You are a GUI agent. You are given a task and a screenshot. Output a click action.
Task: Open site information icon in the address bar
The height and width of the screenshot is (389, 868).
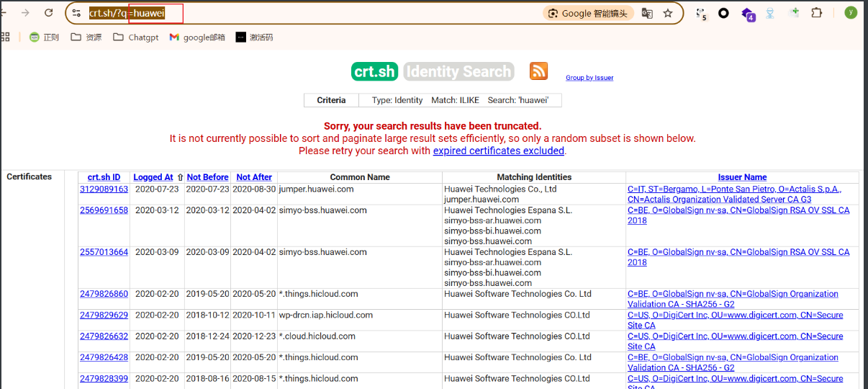[x=76, y=13]
